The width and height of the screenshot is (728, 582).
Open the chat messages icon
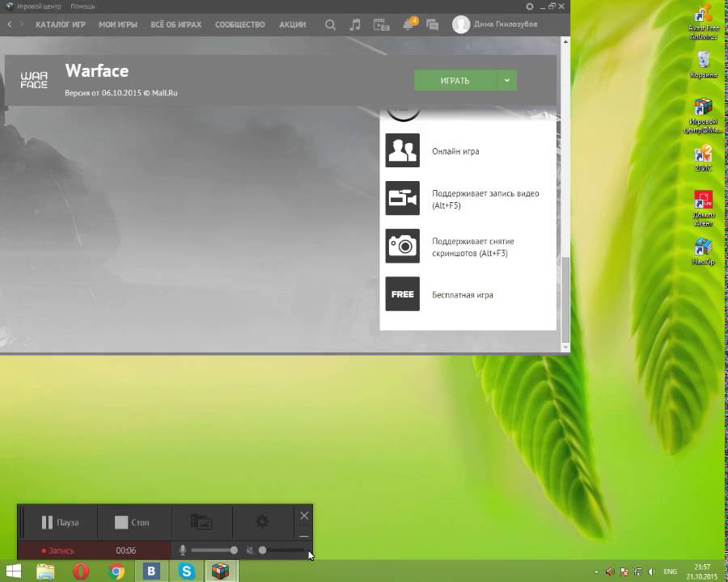point(432,24)
